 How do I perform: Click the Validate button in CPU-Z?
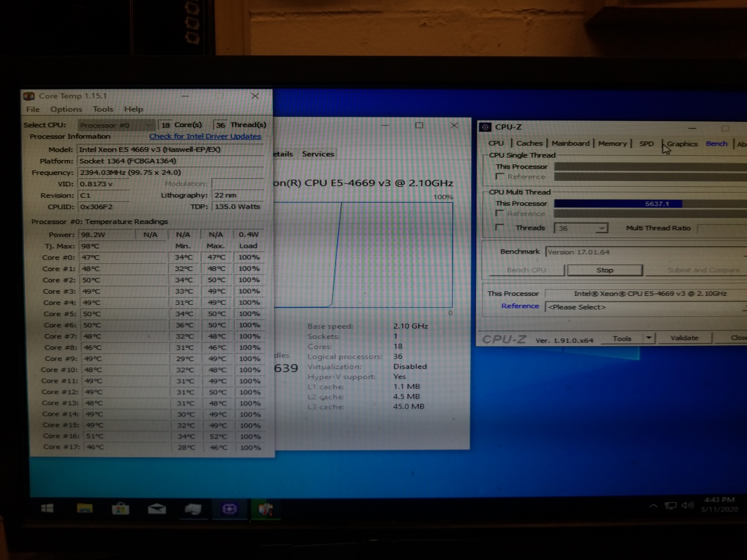click(x=684, y=338)
